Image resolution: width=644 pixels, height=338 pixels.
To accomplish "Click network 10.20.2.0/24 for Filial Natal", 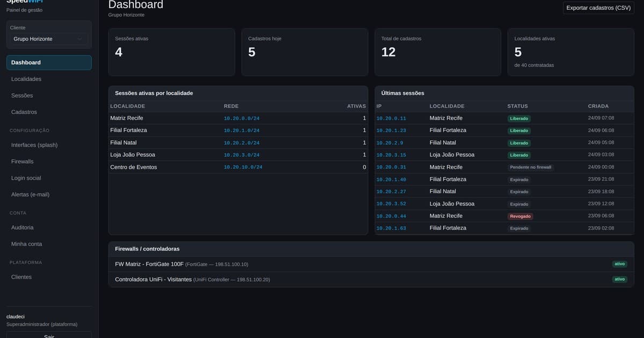I will point(241,143).
